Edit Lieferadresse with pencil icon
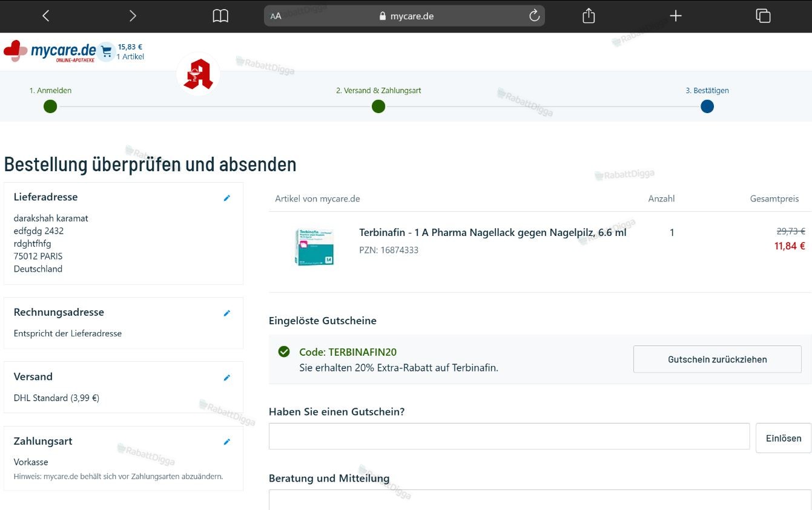The height and width of the screenshot is (510, 812). (227, 198)
